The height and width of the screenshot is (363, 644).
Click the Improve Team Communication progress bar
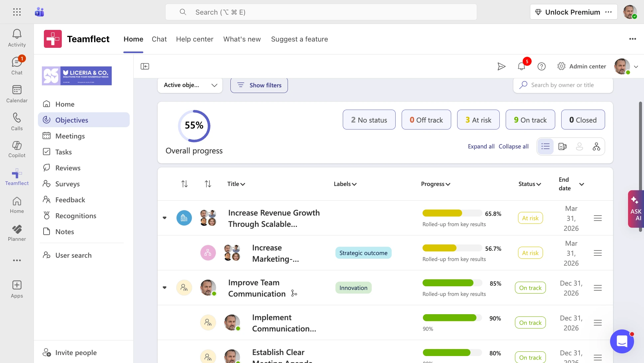click(451, 283)
